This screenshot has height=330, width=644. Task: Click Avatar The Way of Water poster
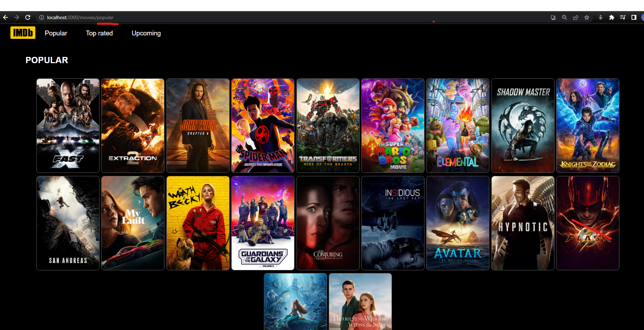point(458,223)
